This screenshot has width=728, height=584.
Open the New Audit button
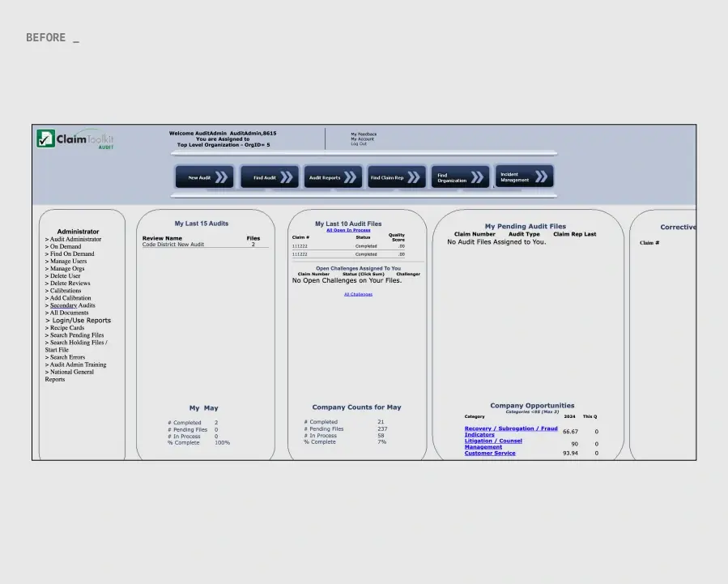[x=204, y=177]
